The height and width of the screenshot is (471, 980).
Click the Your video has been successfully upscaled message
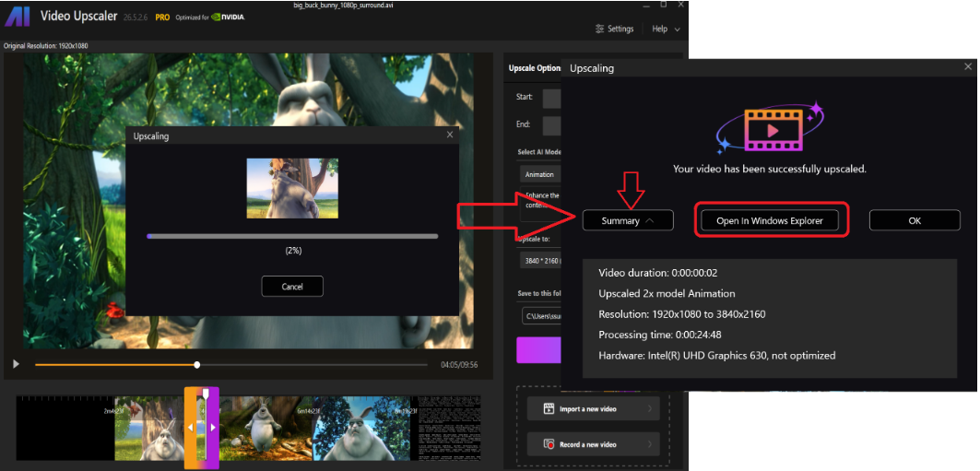click(x=770, y=169)
